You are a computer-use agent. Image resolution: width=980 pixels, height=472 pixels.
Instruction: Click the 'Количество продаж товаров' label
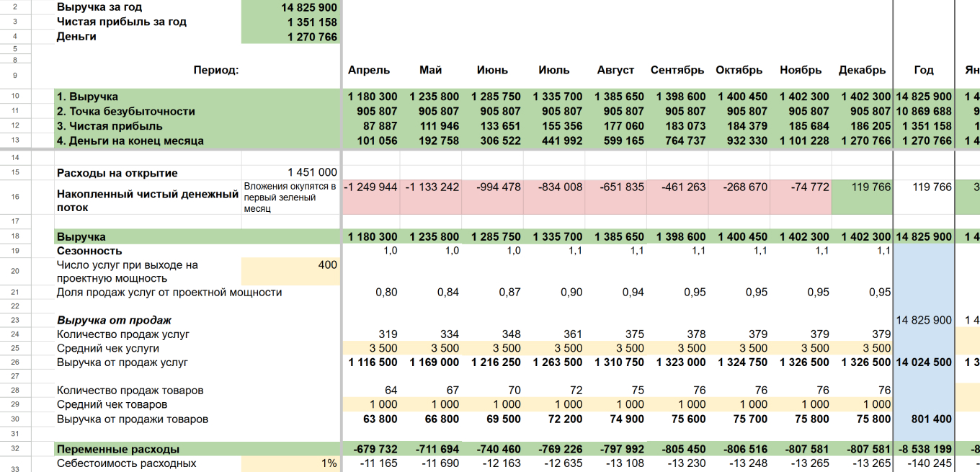pyautogui.click(x=130, y=391)
